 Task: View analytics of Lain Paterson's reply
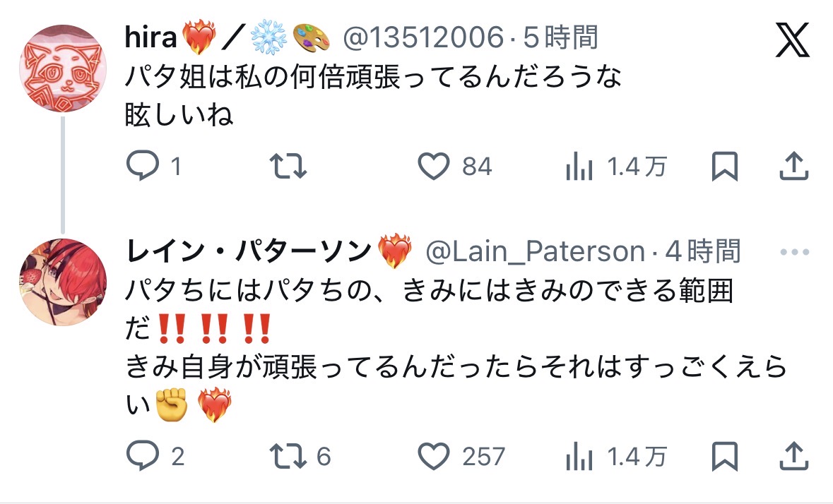[x=579, y=456]
